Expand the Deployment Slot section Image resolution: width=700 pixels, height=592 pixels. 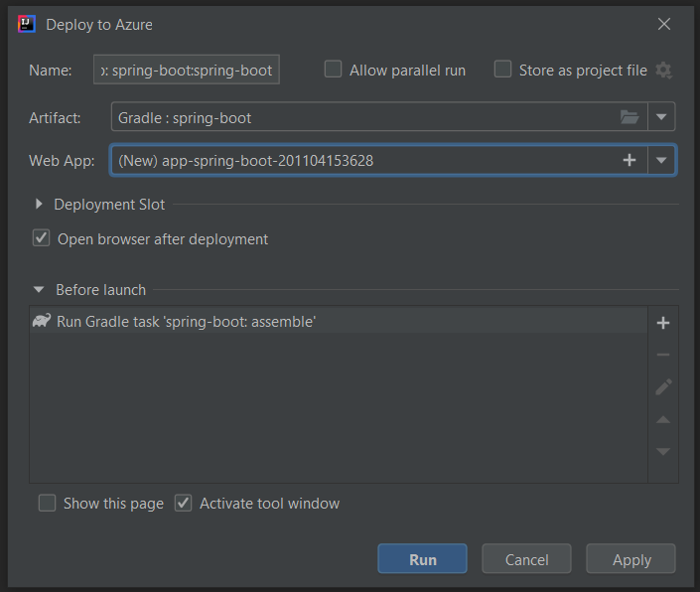pyautogui.click(x=39, y=204)
